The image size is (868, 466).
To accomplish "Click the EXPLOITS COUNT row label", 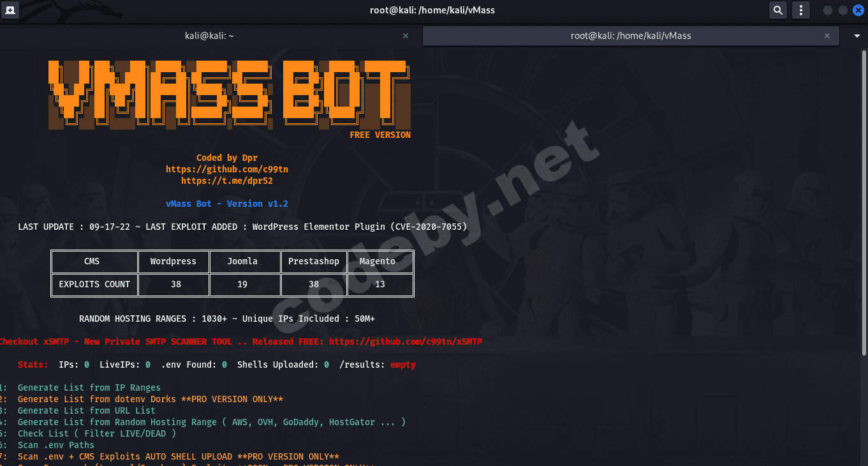I will click(94, 284).
